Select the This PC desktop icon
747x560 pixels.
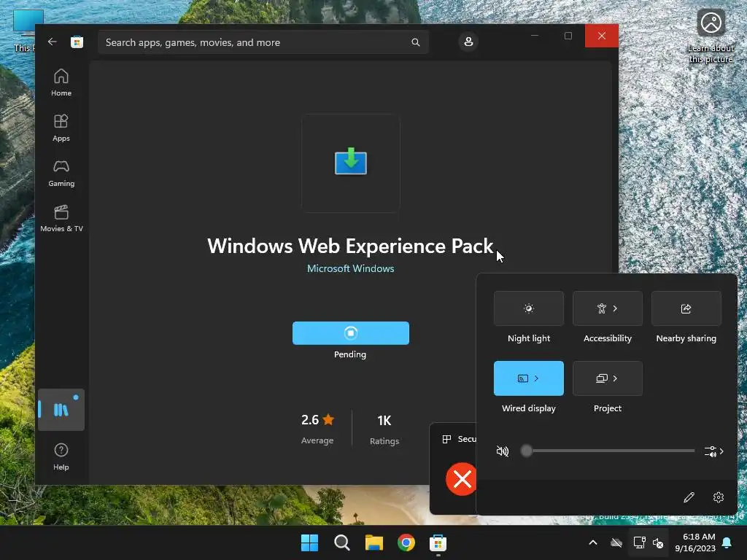(x=24, y=31)
